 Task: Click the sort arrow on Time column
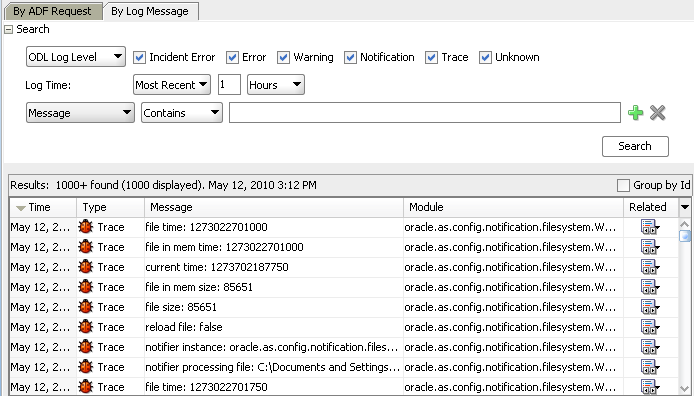click(20, 208)
